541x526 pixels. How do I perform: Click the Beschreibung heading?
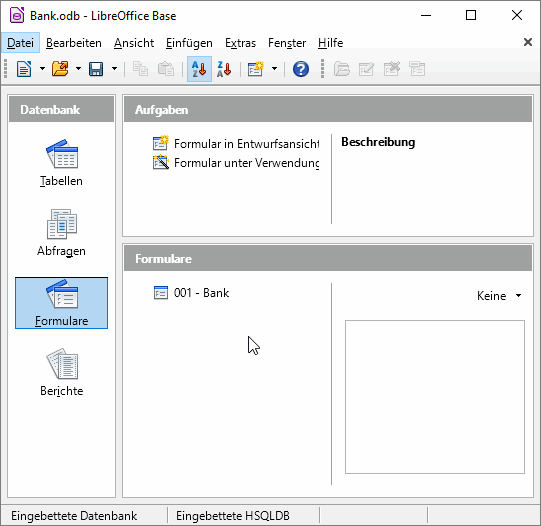pyautogui.click(x=378, y=142)
